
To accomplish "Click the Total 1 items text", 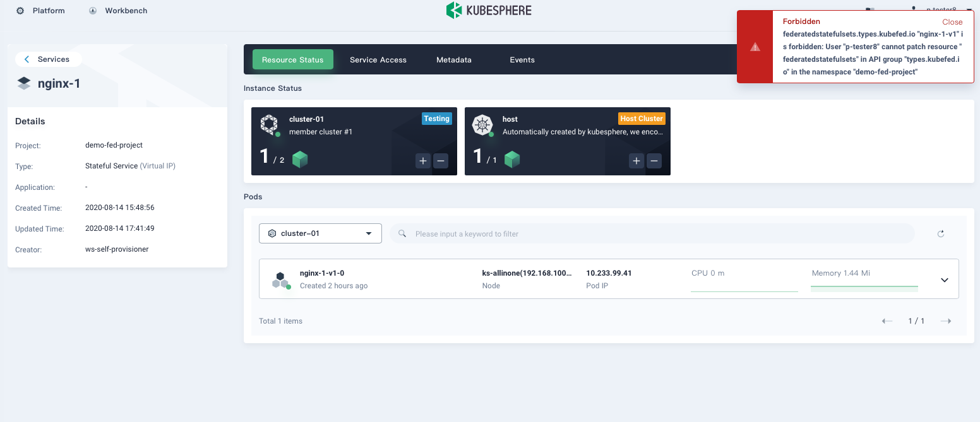I will point(280,321).
